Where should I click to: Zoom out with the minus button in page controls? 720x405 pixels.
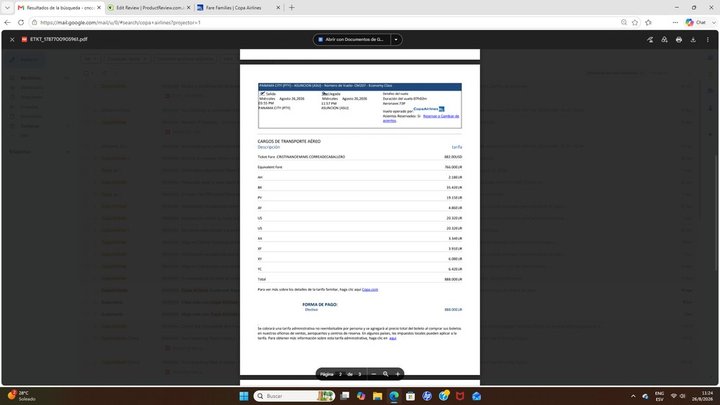coord(374,374)
